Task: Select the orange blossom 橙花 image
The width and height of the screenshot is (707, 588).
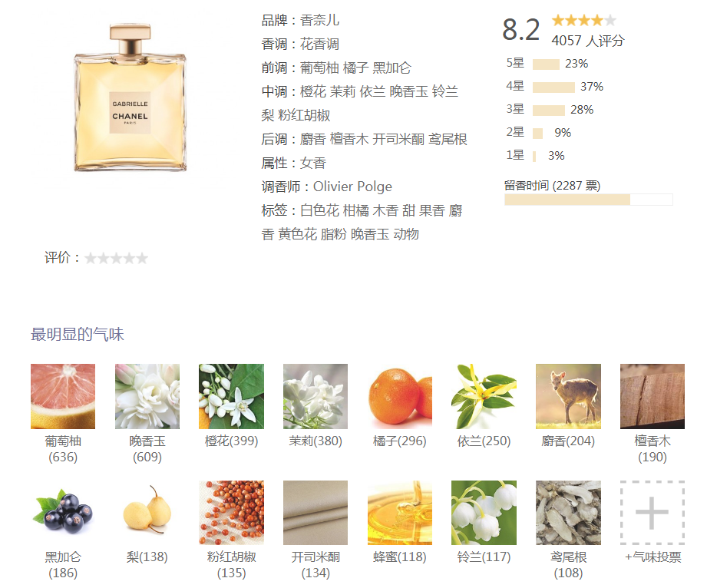Action: point(231,396)
